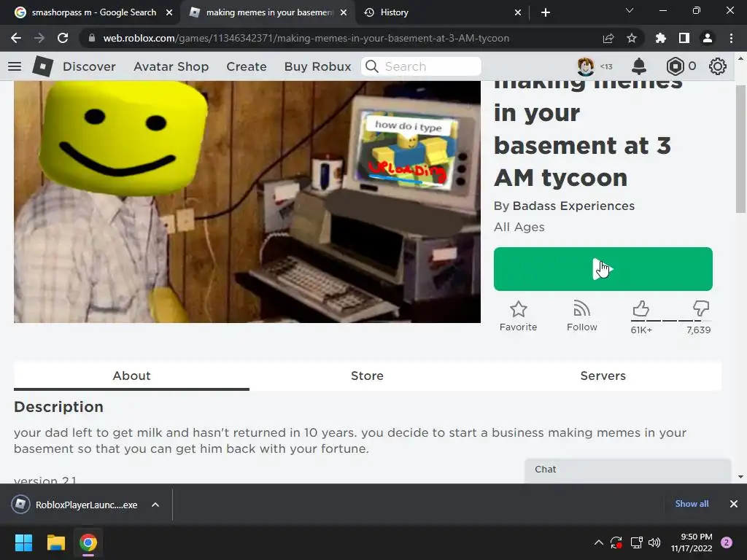
Task: Click the green Play button
Action: 603,269
